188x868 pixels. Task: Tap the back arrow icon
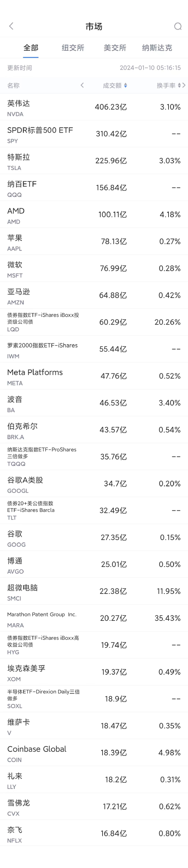point(11,26)
